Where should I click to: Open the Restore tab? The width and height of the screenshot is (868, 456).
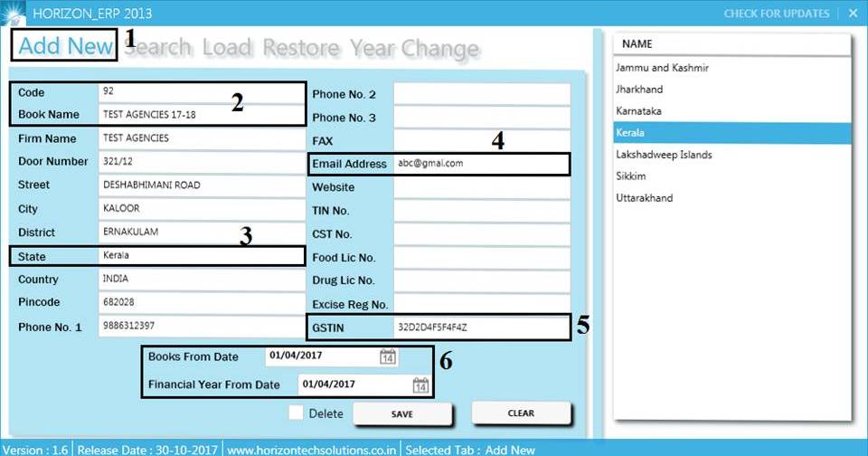(x=300, y=47)
